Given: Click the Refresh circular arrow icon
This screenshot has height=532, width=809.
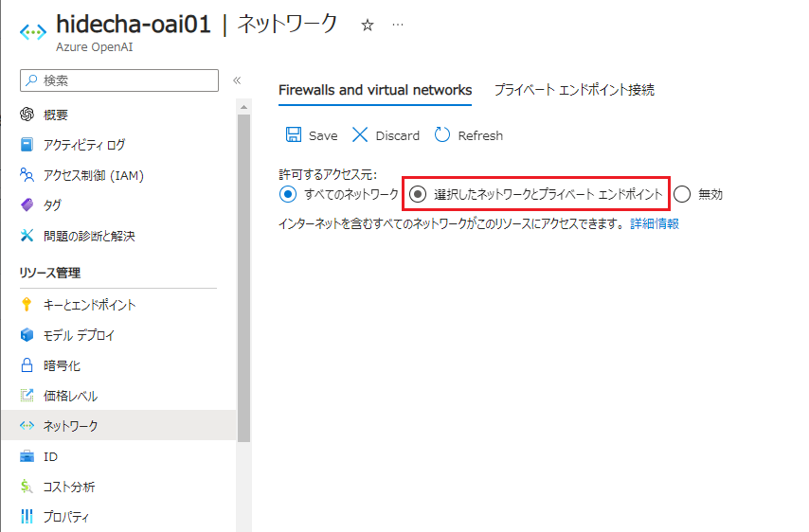Looking at the screenshot, I should click(x=442, y=134).
